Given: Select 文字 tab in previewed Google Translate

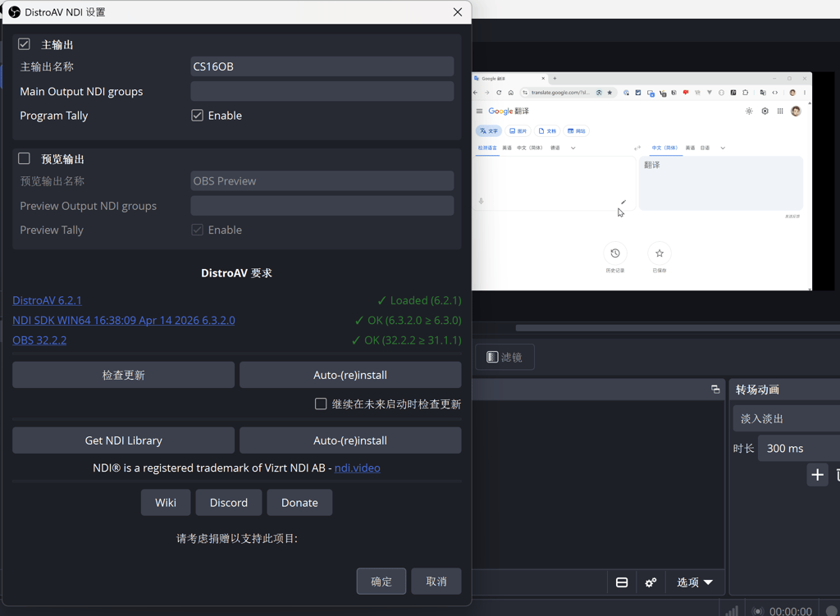Looking at the screenshot, I should [489, 130].
